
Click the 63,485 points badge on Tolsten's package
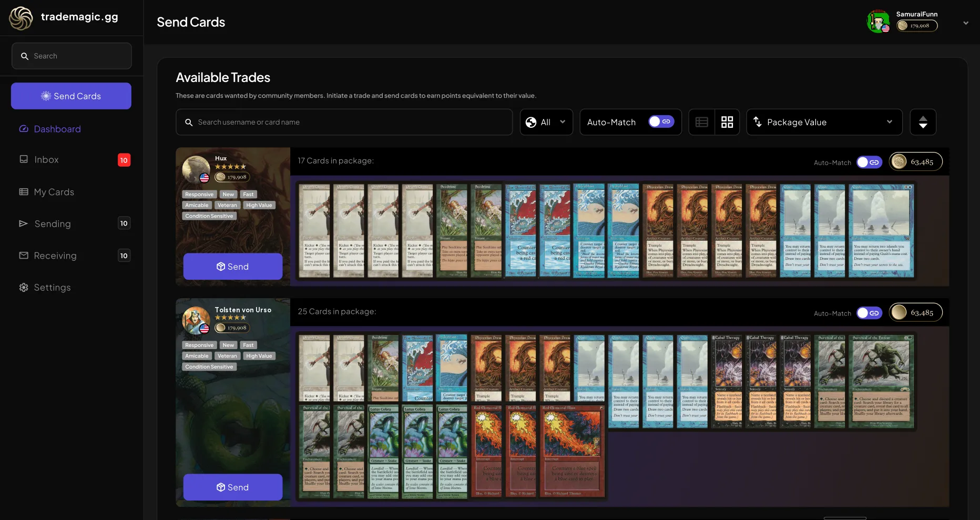coord(915,312)
